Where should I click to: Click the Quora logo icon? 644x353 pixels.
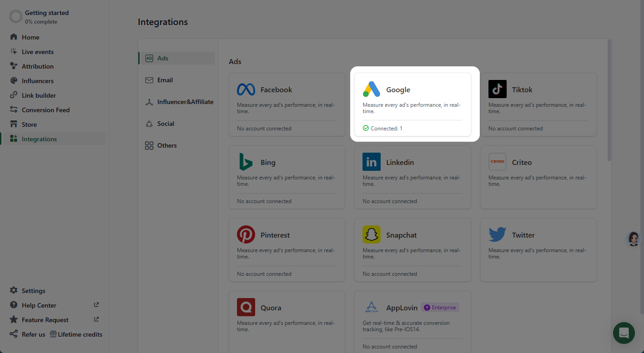pos(246,307)
